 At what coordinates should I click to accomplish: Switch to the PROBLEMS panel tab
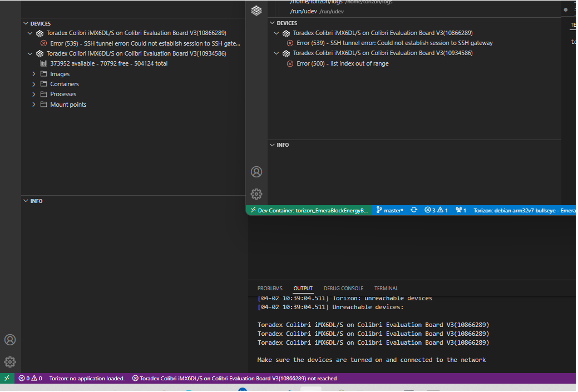[x=270, y=289]
